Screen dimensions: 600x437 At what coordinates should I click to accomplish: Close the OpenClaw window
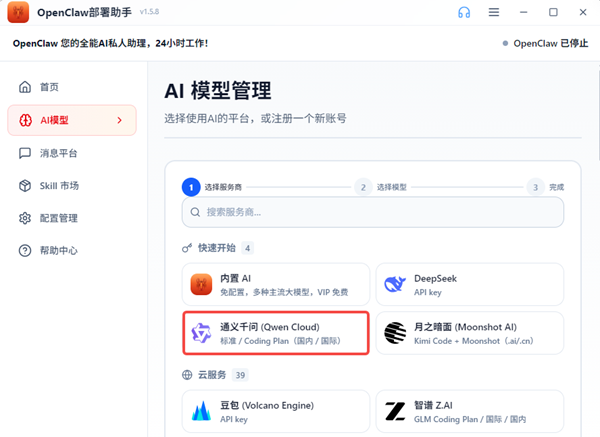tap(583, 12)
